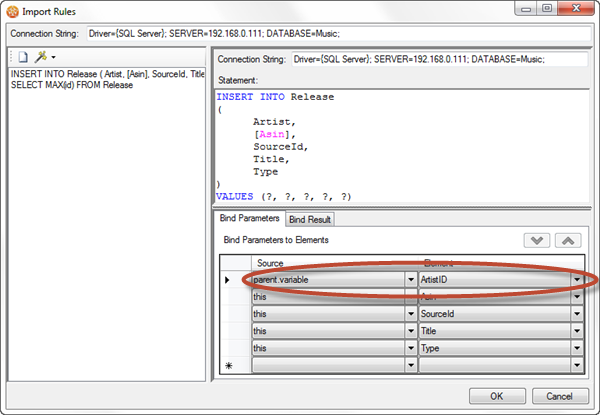
Task: Open the SourceId Element dropdown
Action: [577, 314]
